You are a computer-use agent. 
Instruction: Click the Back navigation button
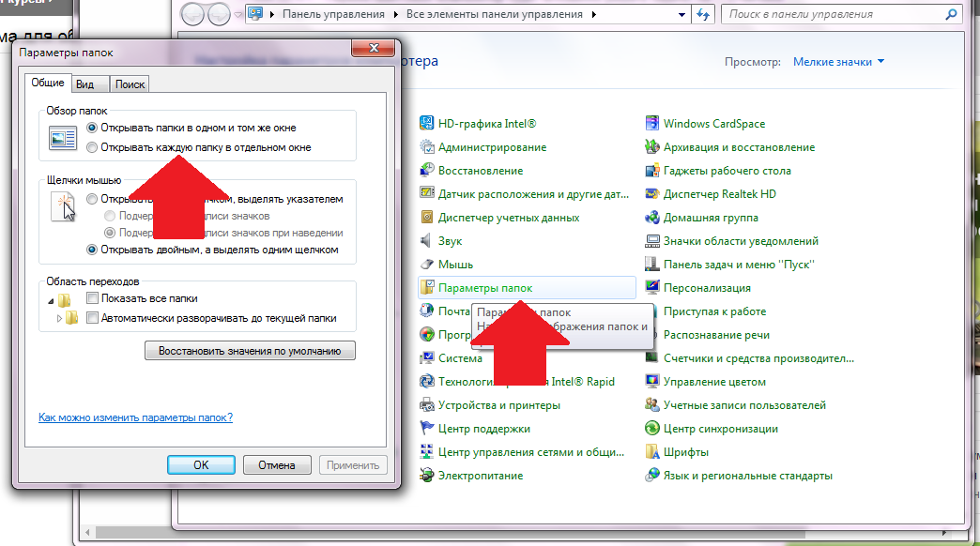192,15
